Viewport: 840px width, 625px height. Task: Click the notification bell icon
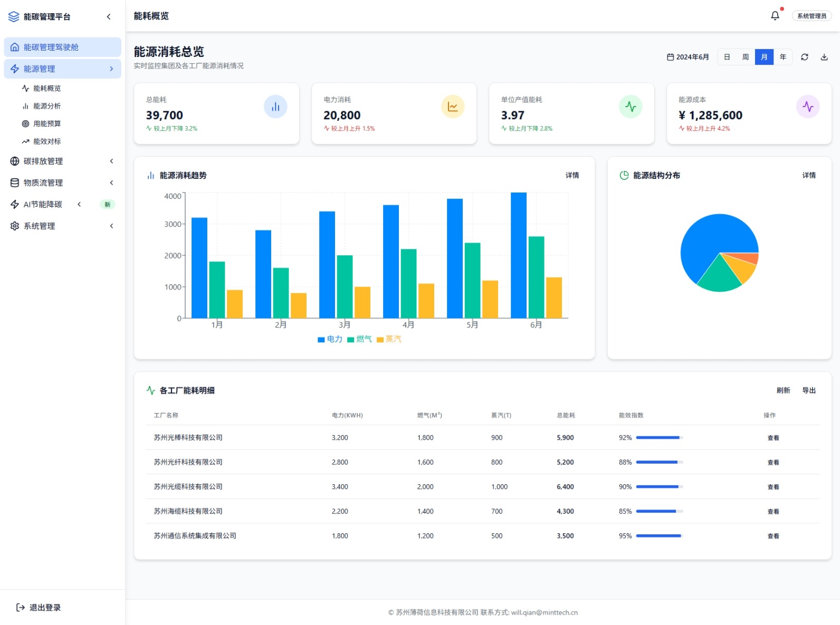click(775, 16)
